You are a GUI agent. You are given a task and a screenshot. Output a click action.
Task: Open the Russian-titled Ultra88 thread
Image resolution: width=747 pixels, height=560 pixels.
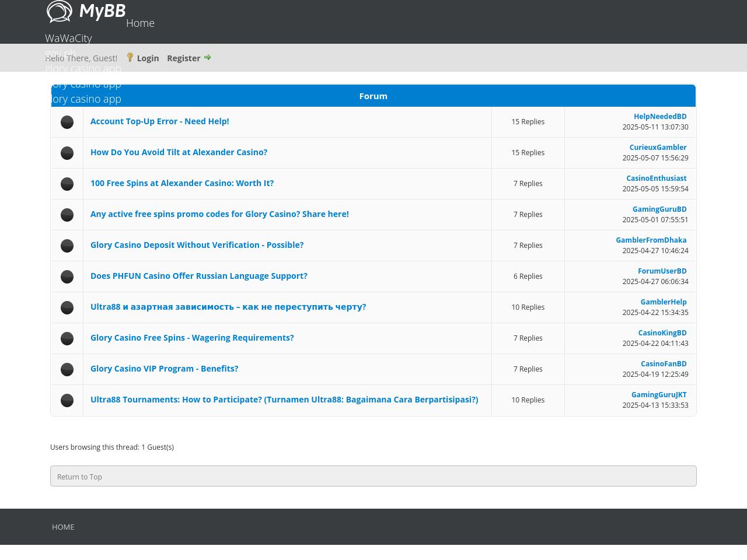[x=228, y=307]
